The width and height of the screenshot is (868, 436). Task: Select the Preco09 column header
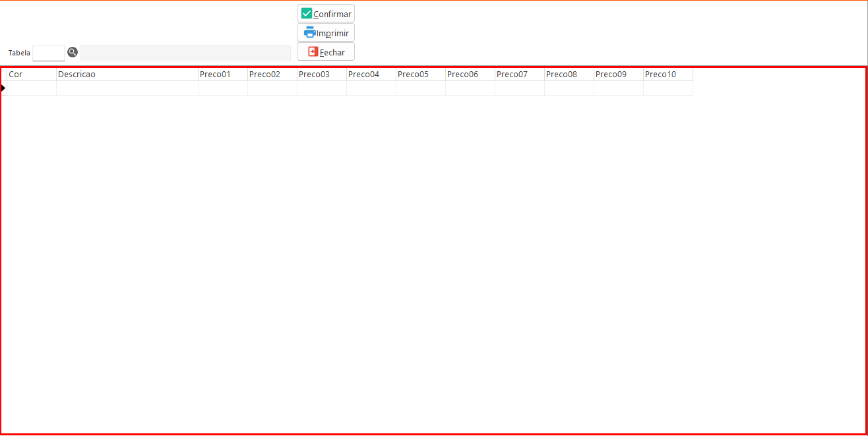618,75
